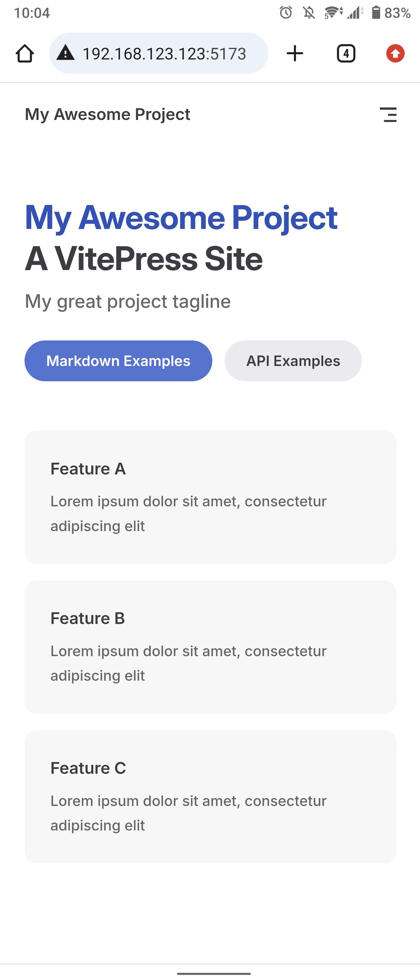
Task: Tap the not-secure warning triangle icon
Action: pyautogui.click(x=65, y=53)
